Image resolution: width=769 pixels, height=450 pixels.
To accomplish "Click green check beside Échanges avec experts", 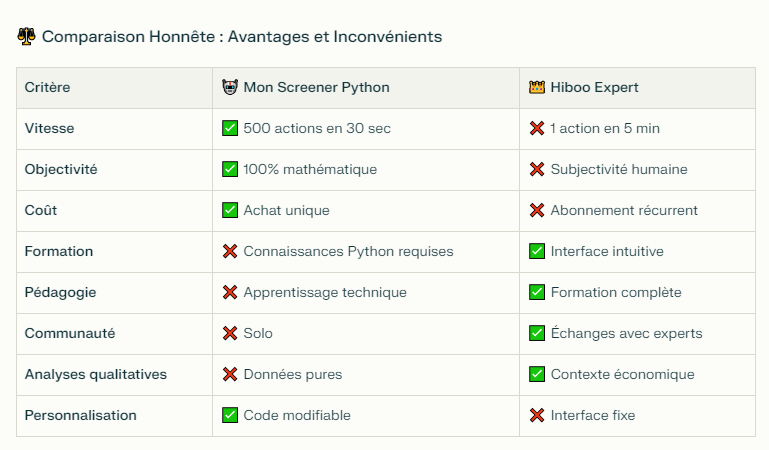I will pyautogui.click(x=537, y=333).
